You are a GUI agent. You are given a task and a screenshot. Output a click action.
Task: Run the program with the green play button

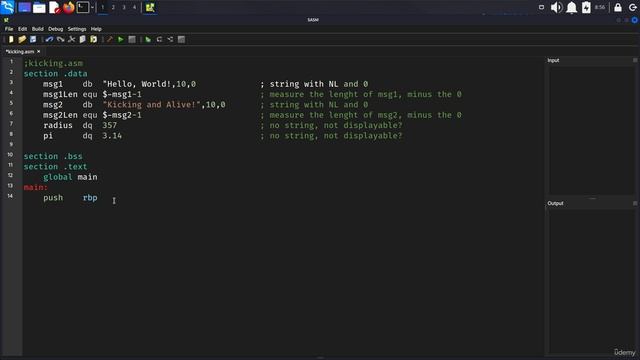(121, 40)
